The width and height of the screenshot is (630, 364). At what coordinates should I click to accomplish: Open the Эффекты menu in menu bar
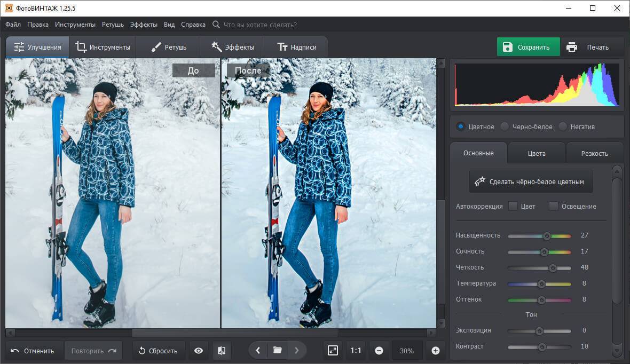click(144, 25)
